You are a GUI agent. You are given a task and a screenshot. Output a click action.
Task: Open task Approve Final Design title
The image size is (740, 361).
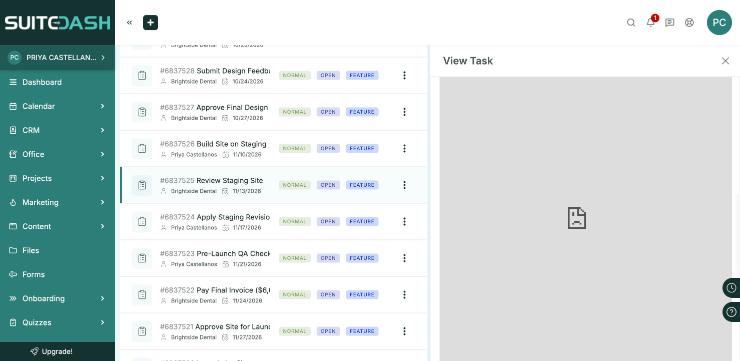[x=232, y=108]
